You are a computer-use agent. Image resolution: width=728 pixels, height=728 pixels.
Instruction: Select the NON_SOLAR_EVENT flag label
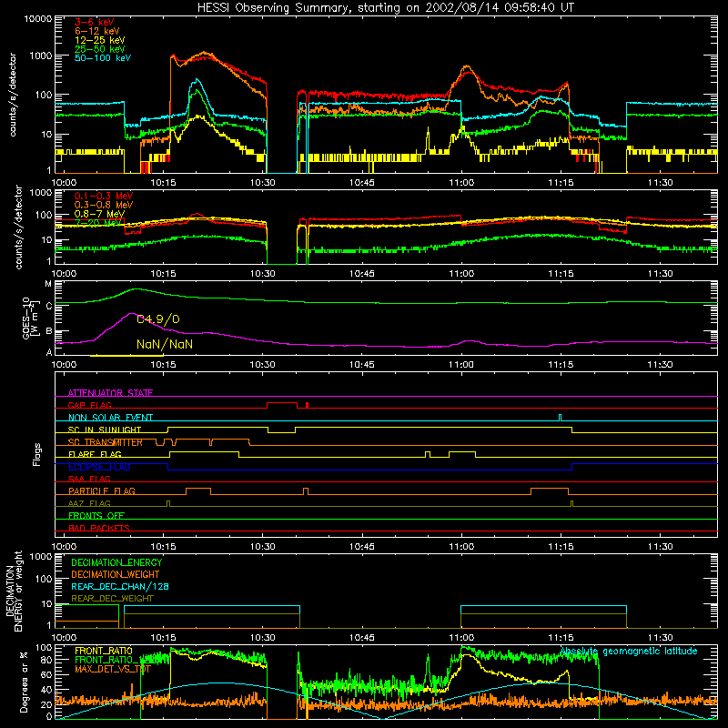110,418
